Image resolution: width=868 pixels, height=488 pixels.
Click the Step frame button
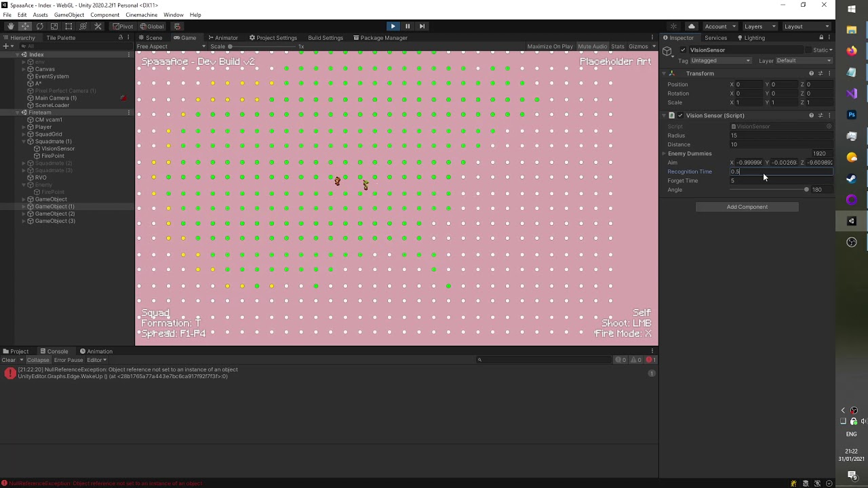click(422, 26)
